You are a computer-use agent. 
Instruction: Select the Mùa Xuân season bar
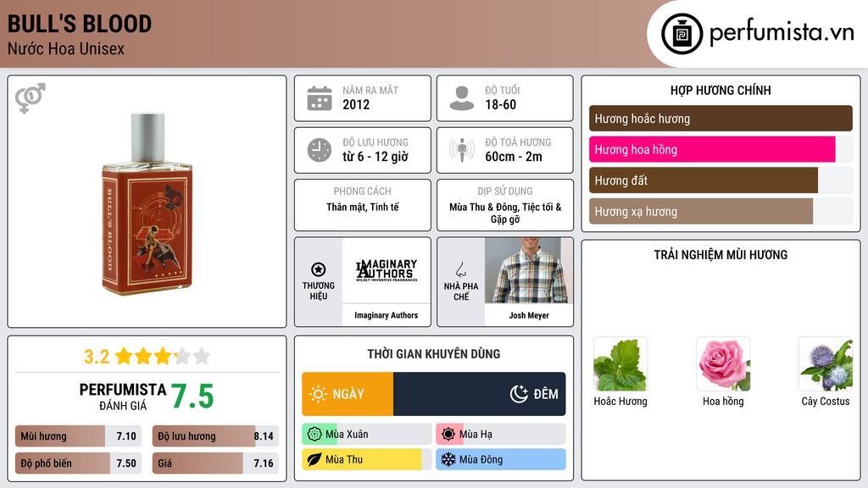pyautogui.click(x=367, y=435)
